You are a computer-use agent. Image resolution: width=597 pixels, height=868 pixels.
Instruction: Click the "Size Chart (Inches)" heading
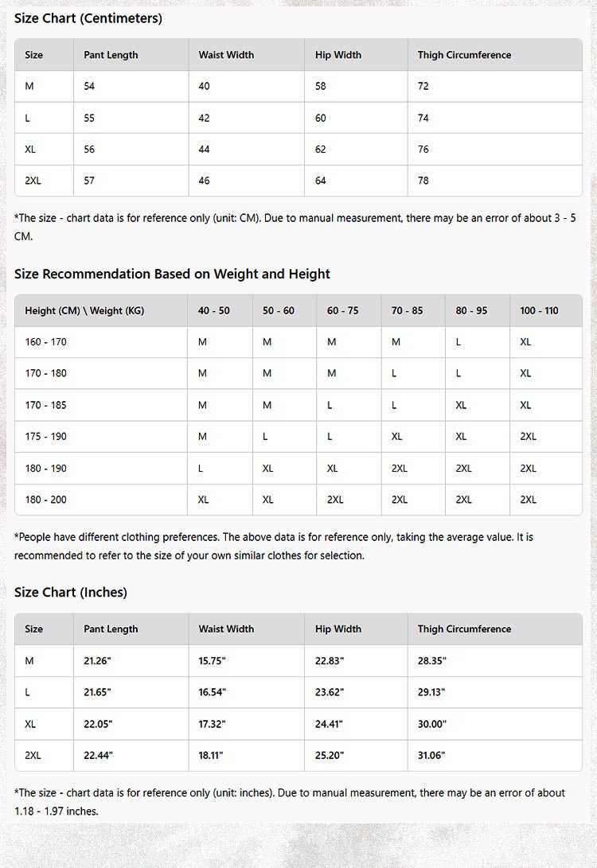pyautogui.click(x=71, y=592)
